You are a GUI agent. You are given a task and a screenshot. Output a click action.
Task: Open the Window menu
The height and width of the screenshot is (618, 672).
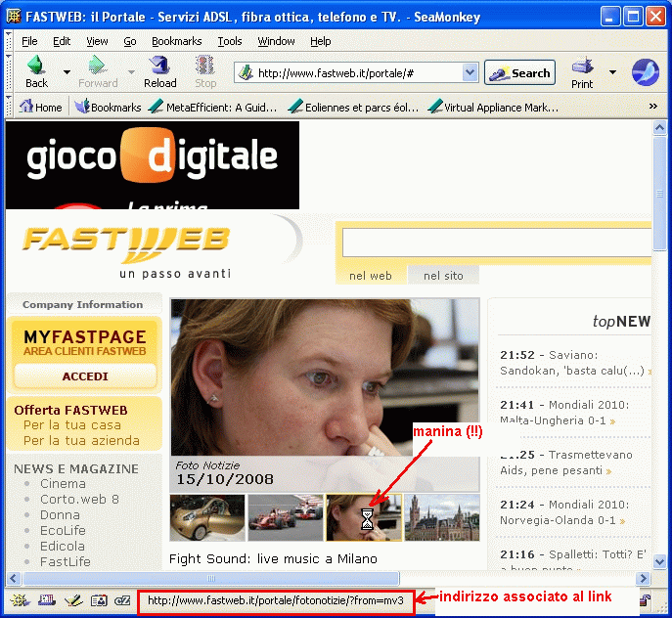pyautogui.click(x=276, y=41)
